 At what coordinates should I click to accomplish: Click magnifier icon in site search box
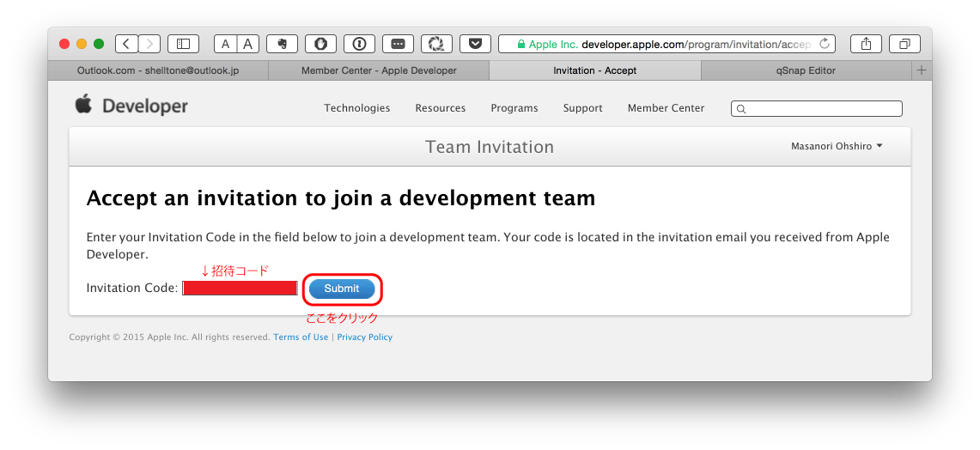pos(741,109)
